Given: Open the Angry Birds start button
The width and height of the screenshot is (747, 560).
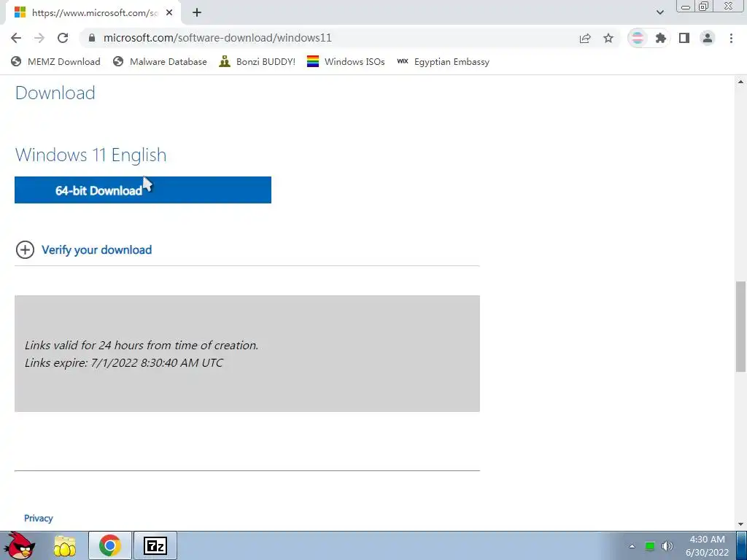Looking at the screenshot, I should click(19, 545).
